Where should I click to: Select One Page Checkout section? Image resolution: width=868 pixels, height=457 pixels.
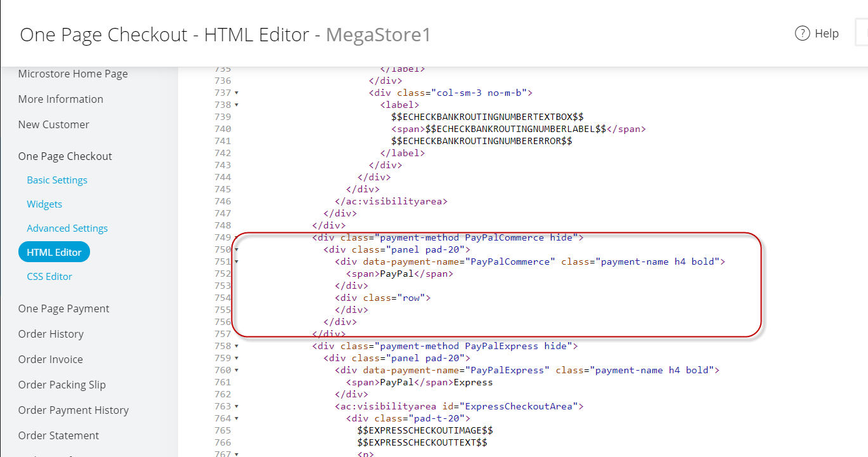pos(65,156)
